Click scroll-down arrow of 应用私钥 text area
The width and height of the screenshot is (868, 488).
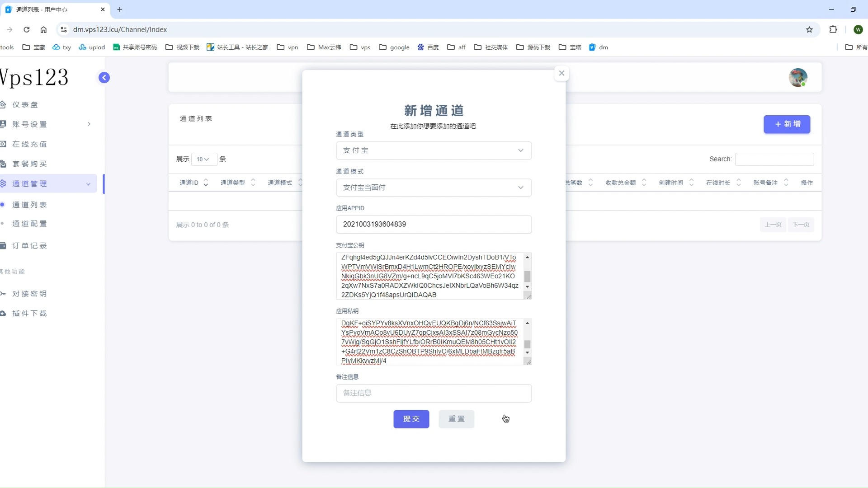pyautogui.click(x=527, y=353)
